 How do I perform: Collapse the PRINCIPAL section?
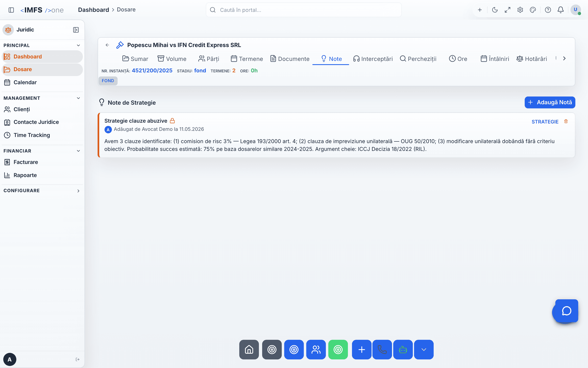(78, 46)
